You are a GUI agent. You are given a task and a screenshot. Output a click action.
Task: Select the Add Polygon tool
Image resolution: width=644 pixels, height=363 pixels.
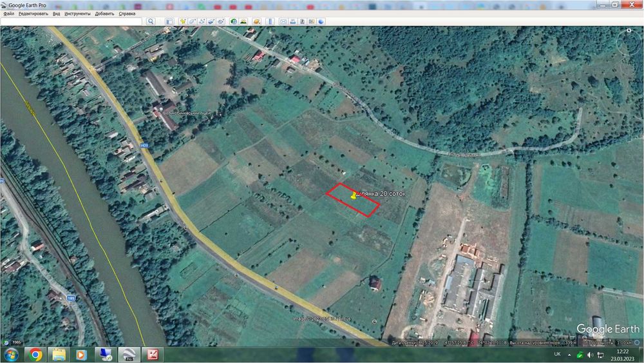192,21
